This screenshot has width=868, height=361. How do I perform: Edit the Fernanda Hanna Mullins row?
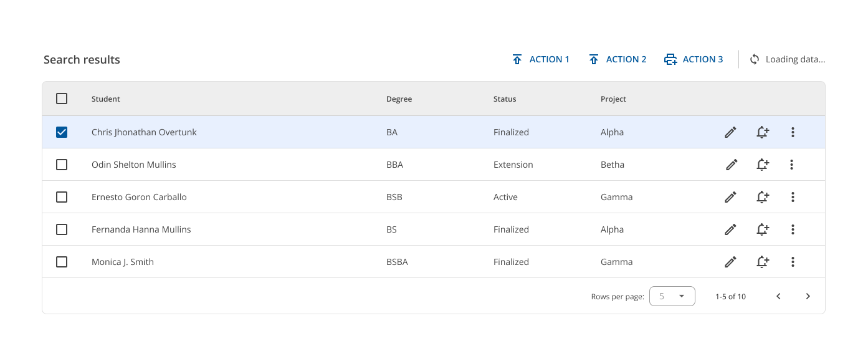coord(730,229)
